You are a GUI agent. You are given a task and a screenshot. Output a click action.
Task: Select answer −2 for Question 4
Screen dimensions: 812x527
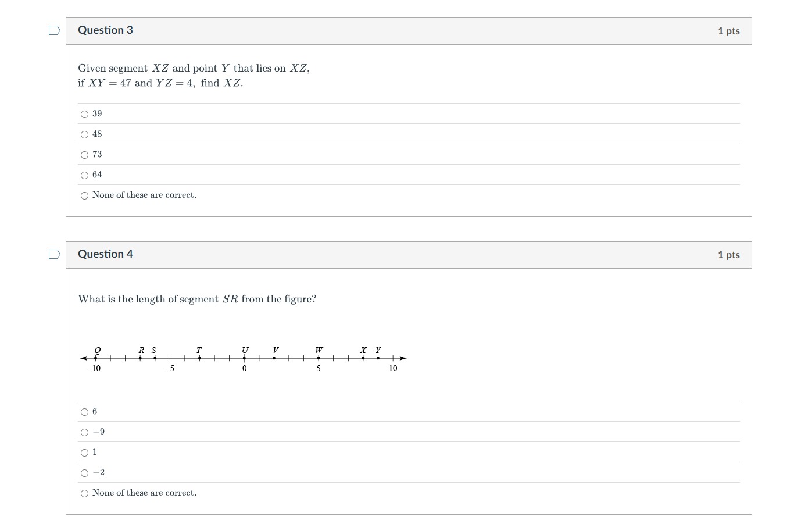(85, 473)
